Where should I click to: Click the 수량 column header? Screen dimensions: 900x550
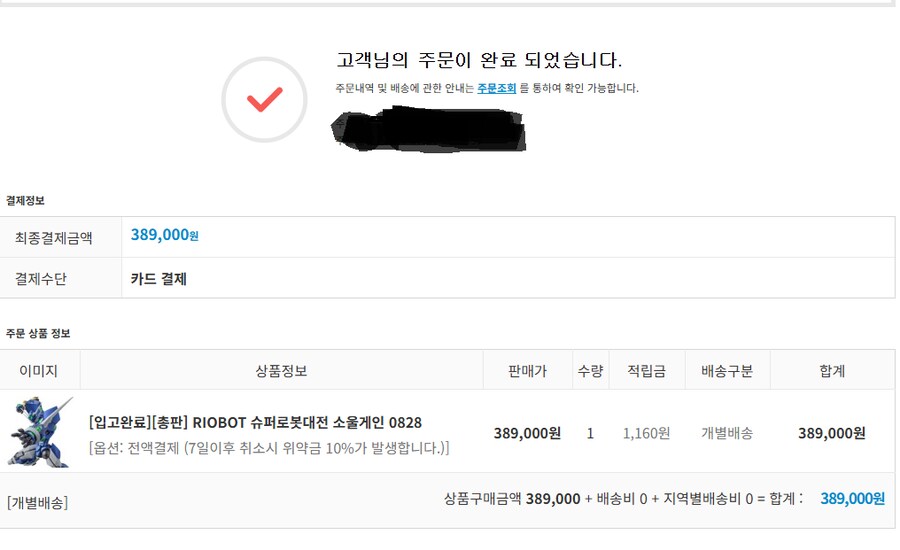(x=590, y=371)
